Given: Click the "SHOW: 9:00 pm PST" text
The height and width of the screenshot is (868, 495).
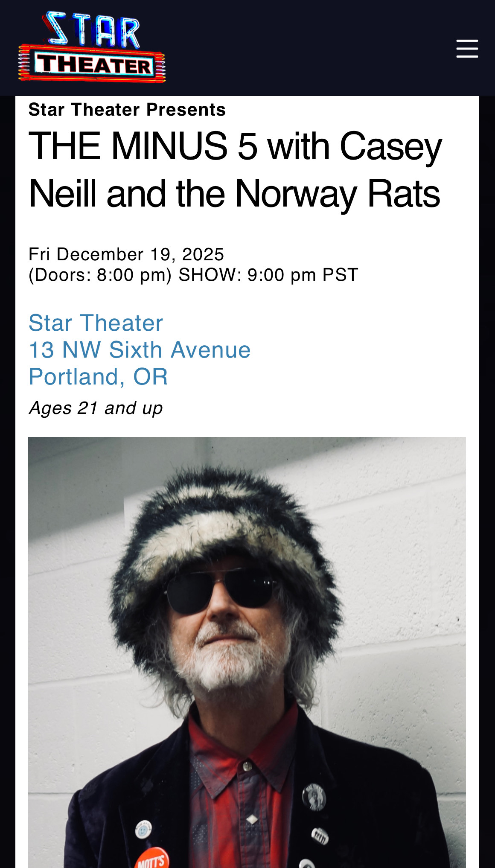Looking at the screenshot, I should (x=268, y=275).
